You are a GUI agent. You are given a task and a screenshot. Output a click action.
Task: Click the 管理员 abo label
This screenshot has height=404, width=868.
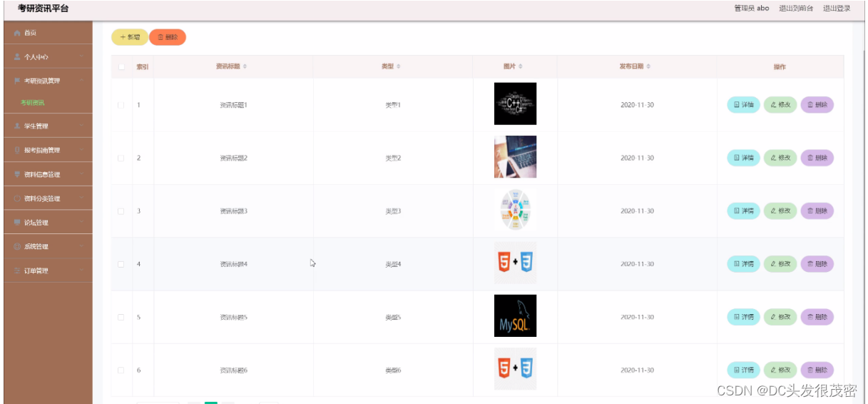click(752, 9)
